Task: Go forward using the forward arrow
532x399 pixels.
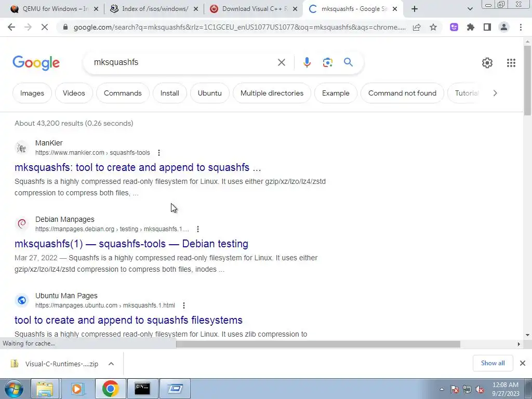Action: pos(28,27)
